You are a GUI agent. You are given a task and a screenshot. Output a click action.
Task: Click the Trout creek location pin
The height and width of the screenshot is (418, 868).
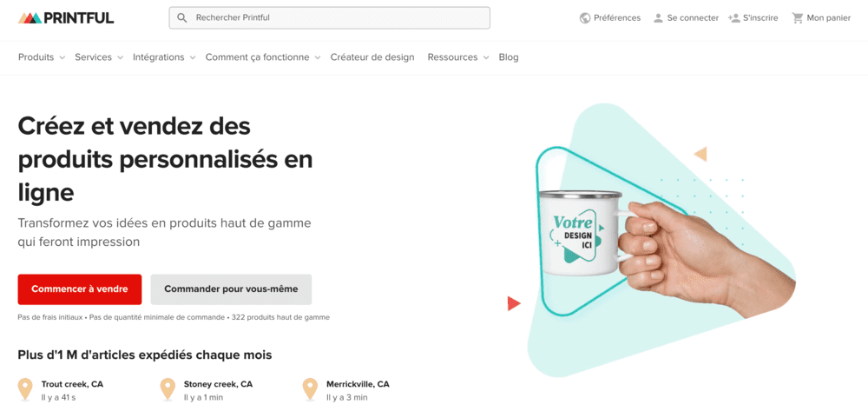25,389
